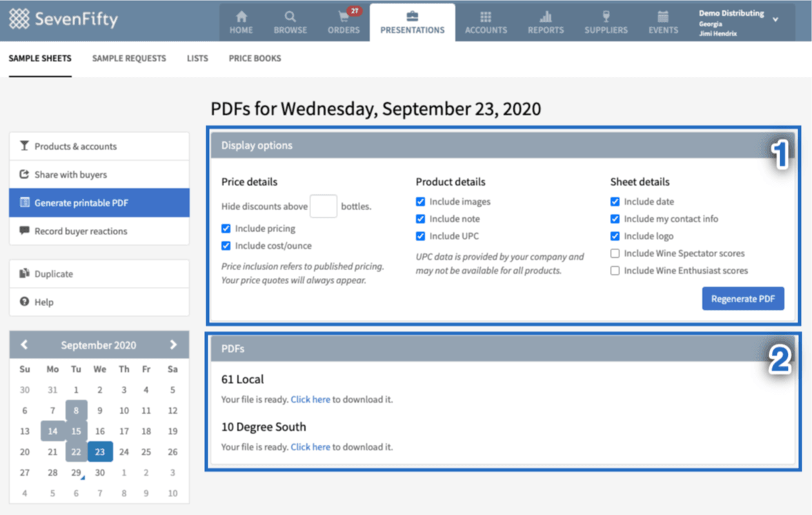Screen dimensions: 812x515
Task: Download 10 Degree South PDF link
Action: pyautogui.click(x=310, y=447)
